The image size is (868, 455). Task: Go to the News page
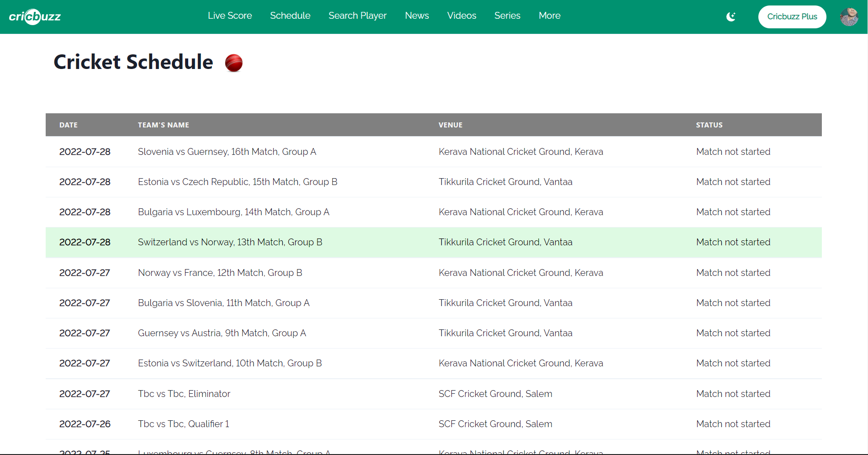coord(416,16)
